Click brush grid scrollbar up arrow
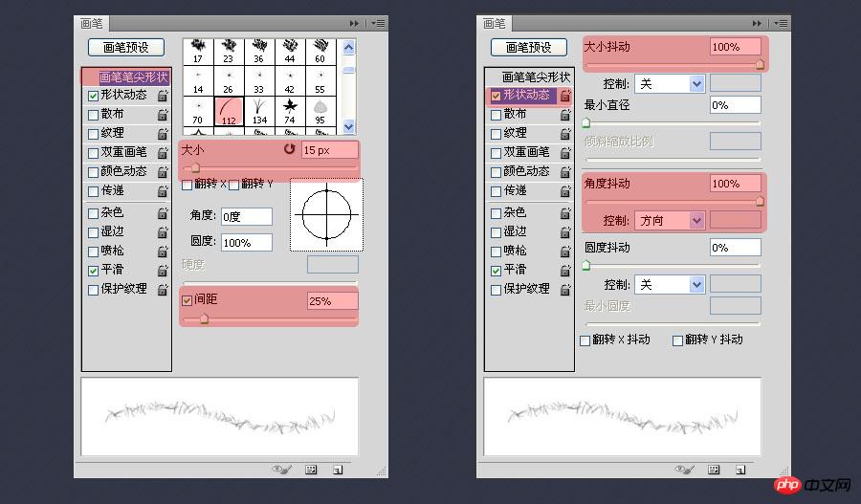Image resolution: width=861 pixels, height=504 pixels. 348,48
